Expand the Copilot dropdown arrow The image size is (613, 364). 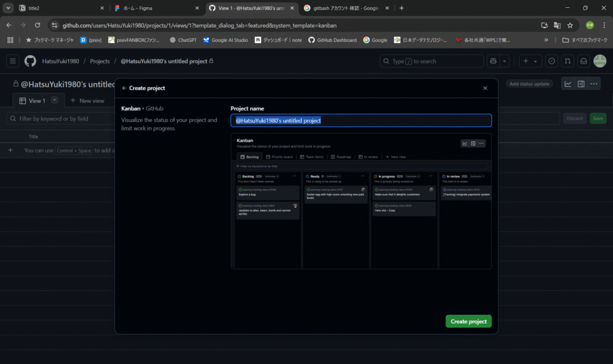[x=504, y=62]
